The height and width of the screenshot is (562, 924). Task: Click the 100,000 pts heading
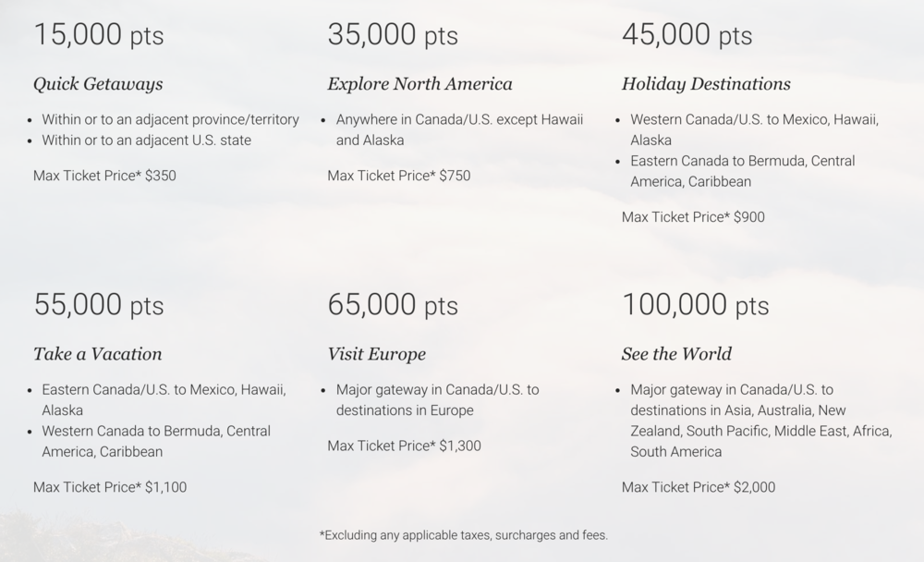click(695, 305)
